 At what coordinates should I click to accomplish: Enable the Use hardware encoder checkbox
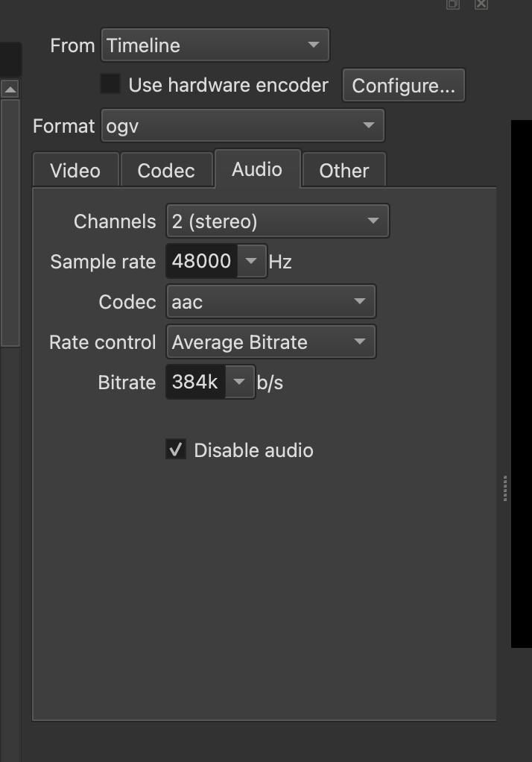[110, 84]
